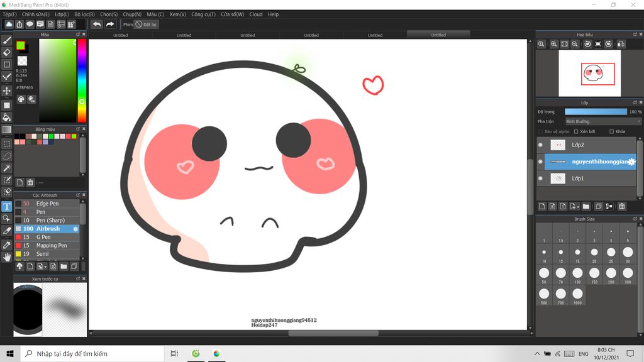Select the Edge Pen brush

point(47,204)
